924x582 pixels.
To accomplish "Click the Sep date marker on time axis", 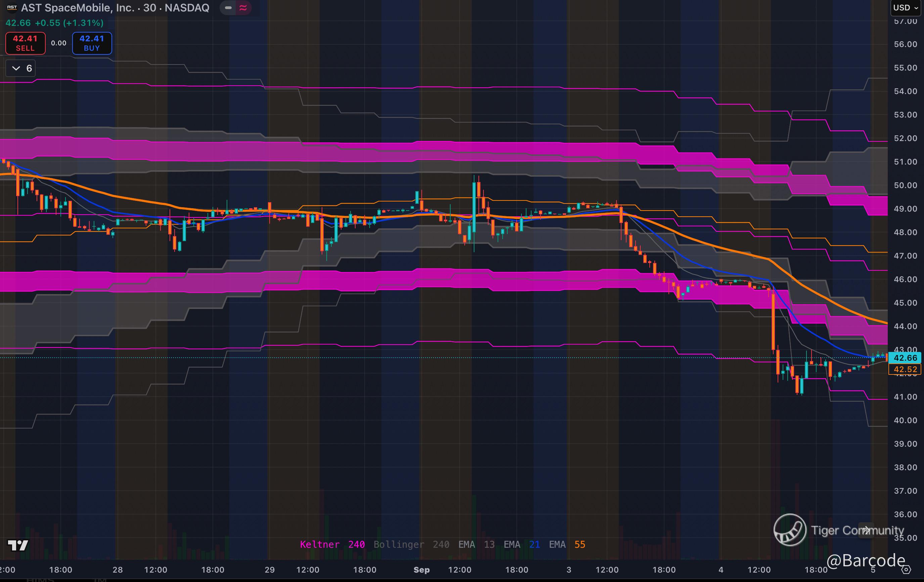I will tap(421, 570).
